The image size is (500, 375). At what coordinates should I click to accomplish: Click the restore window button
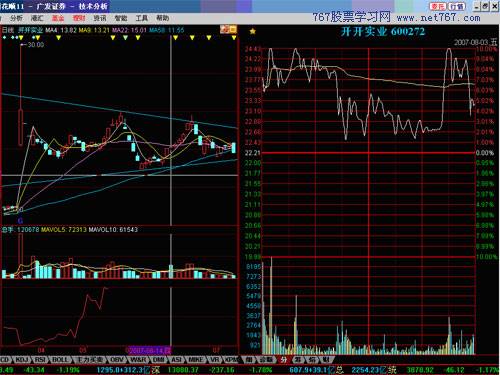pyautogui.click(x=485, y=6)
